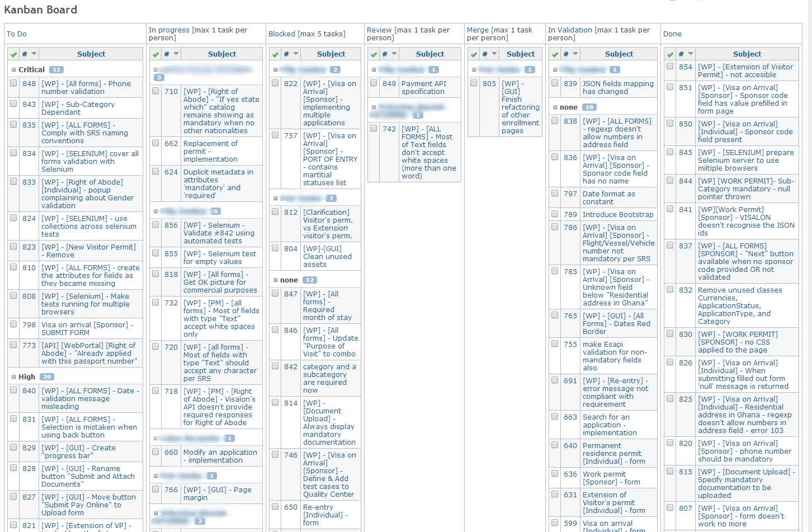Click the green check-all icon in To Do column
Screen dimensions: 812x532
[x=13, y=54]
